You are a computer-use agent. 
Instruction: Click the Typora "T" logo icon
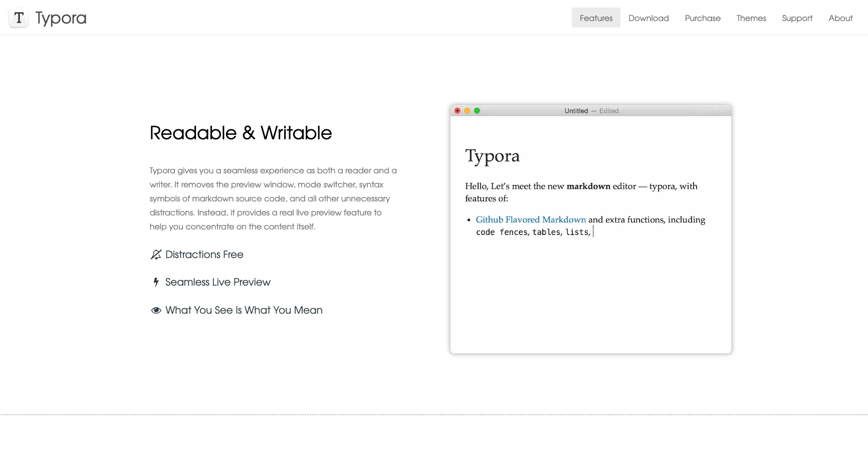[x=19, y=19]
